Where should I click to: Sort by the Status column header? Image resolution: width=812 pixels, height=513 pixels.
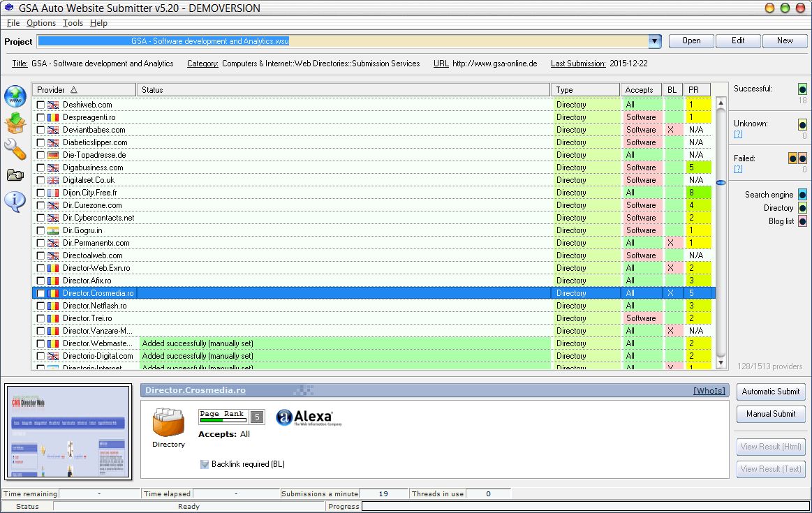(x=344, y=89)
